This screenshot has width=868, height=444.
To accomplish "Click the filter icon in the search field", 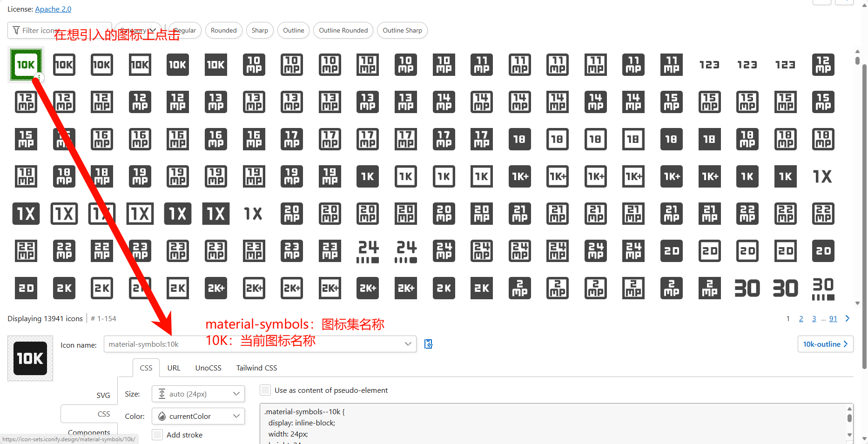I will click(x=16, y=30).
